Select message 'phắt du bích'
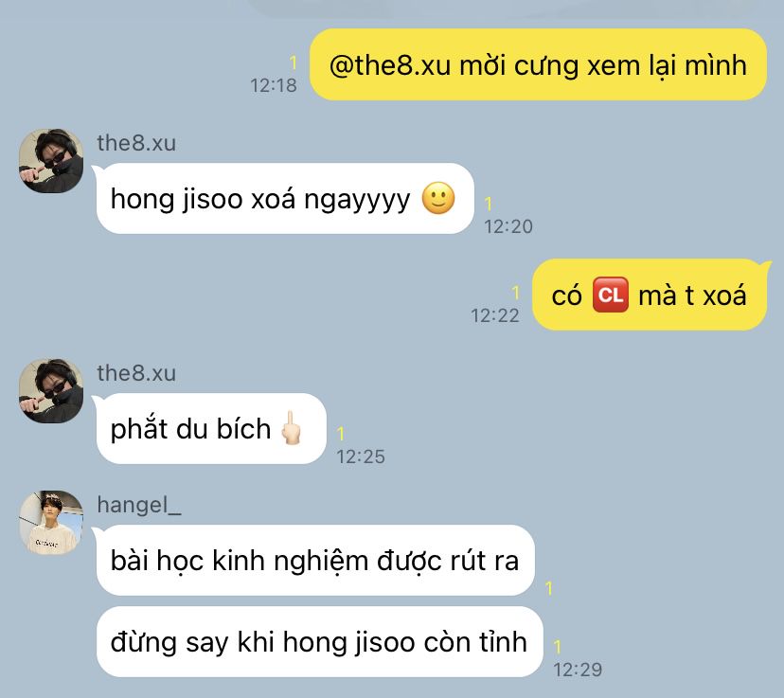784x698 pixels. [211, 428]
